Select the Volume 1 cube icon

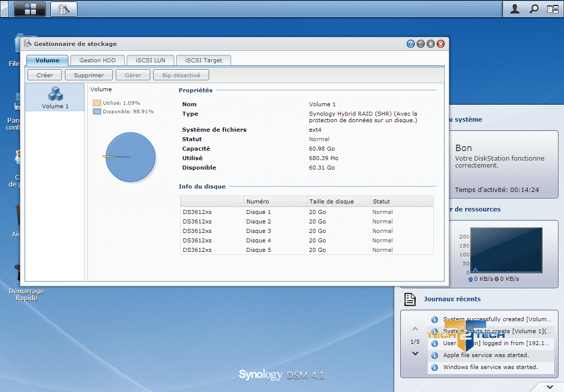pos(55,94)
